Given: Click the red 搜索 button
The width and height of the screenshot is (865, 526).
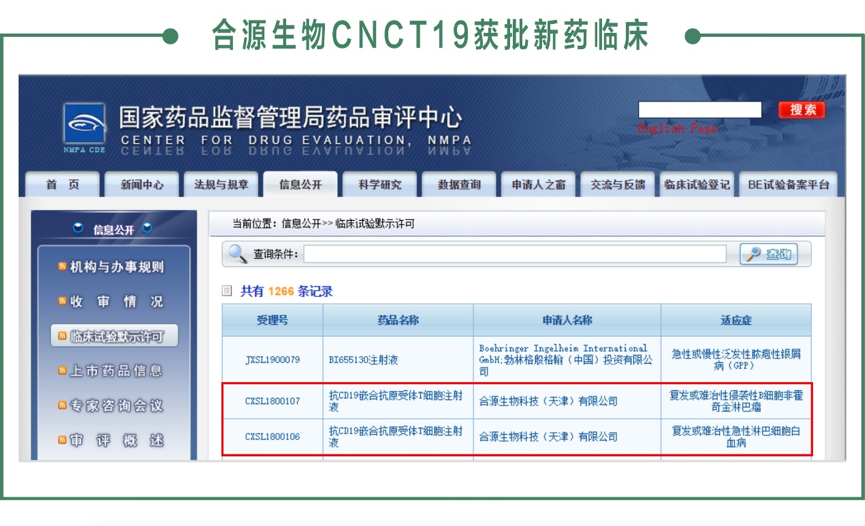Looking at the screenshot, I should pos(802,110).
